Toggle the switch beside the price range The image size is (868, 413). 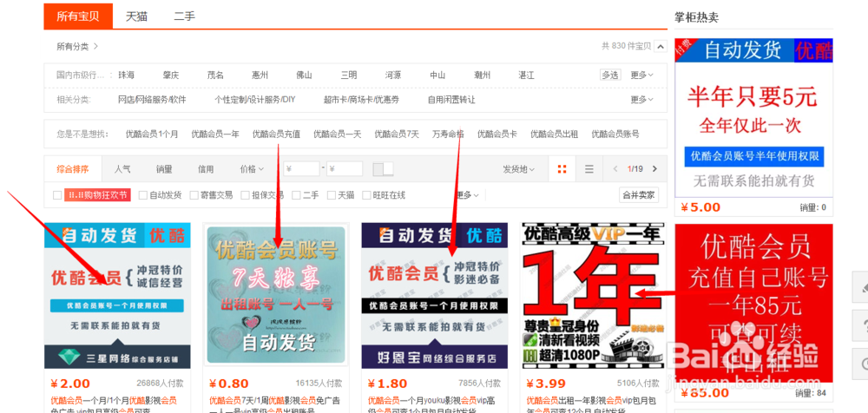pos(383,169)
